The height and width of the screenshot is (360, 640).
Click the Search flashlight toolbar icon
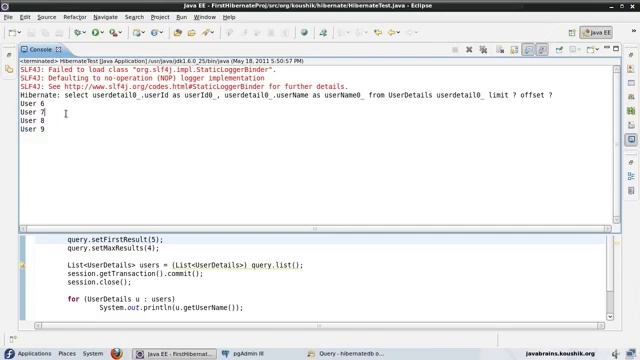(206, 33)
